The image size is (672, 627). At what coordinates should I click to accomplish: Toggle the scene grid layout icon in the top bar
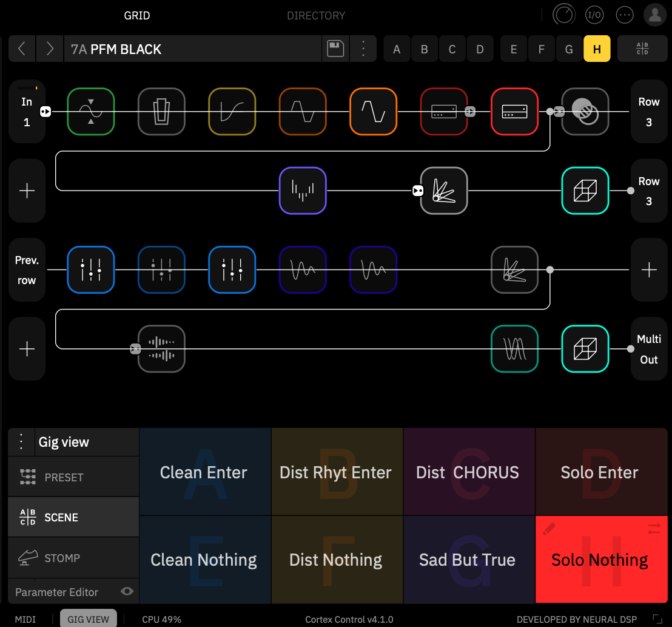[642, 49]
